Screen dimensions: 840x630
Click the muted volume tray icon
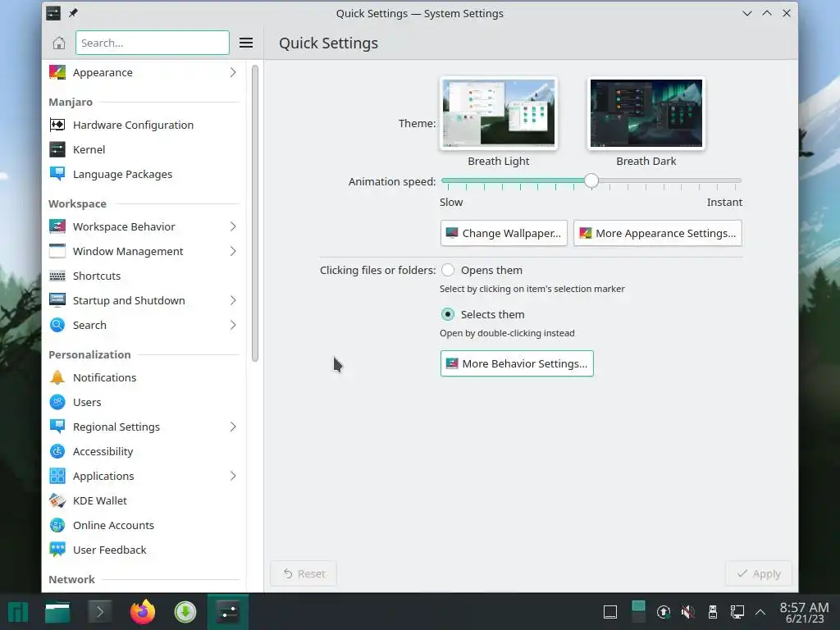click(x=688, y=612)
